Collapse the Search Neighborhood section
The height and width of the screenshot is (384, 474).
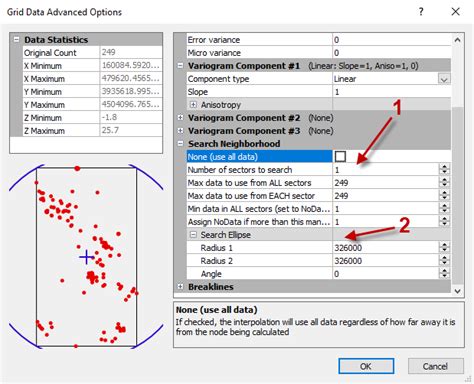click(180, 144)
